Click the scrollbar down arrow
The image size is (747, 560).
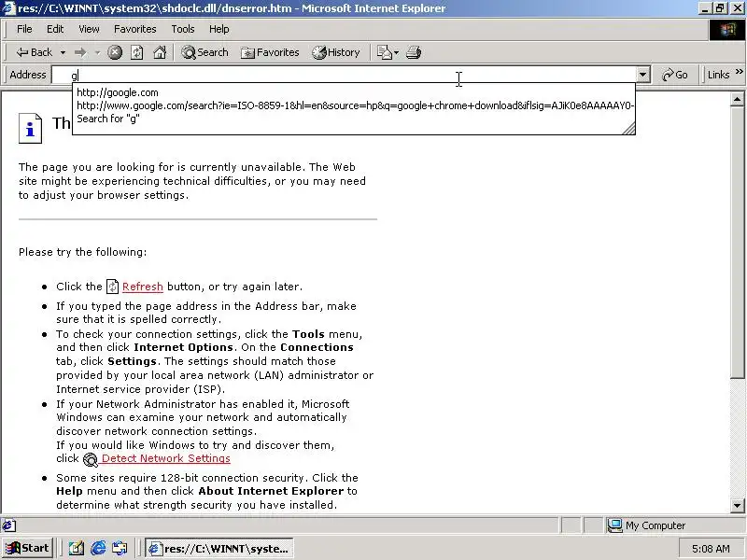click(x=737, y=505)
